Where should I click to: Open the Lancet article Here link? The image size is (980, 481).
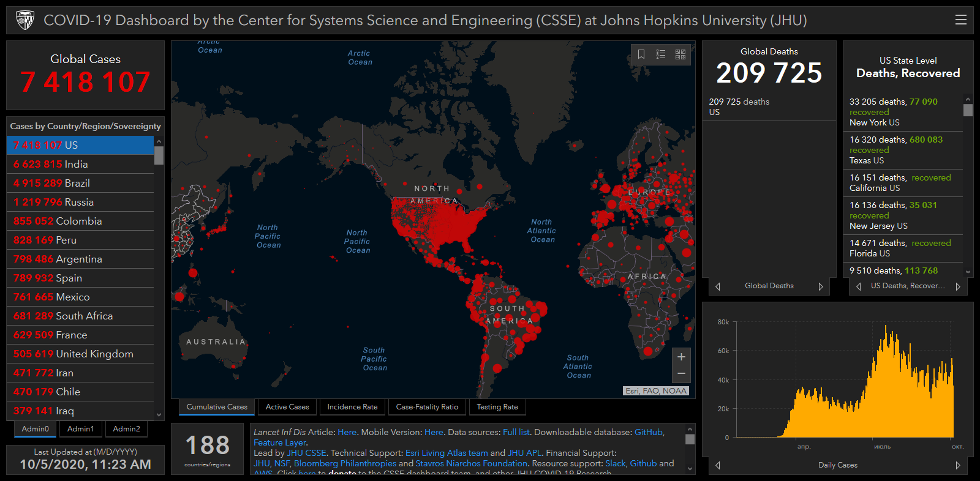(x=347, y=432)
